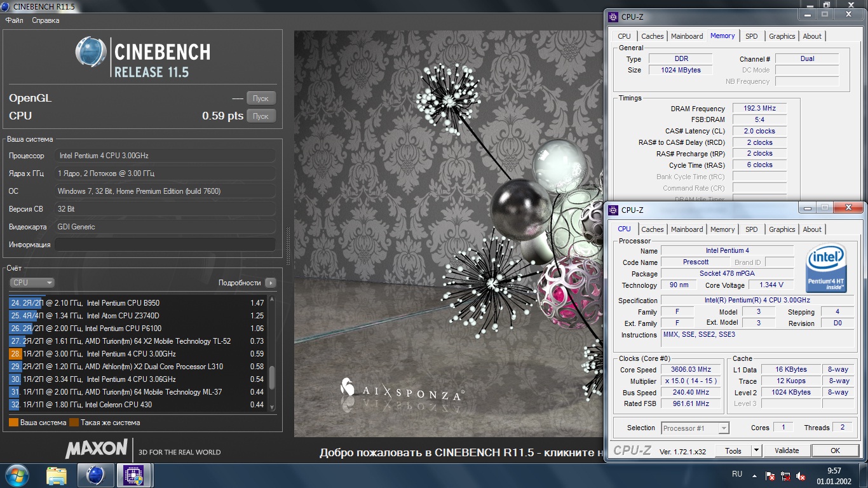The height and width of the screenshot is (488, 868).
Task: Open Graphics tab in Memory CPU-Z window
Action: [782, 36]
